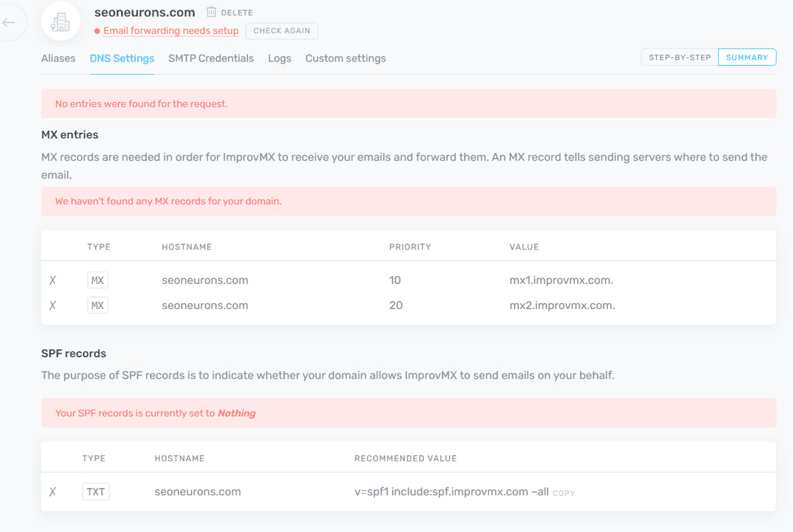Click MX type badge in priority 10 row
The height and width of the screenshot is (532, 793).
pos(98,280)
